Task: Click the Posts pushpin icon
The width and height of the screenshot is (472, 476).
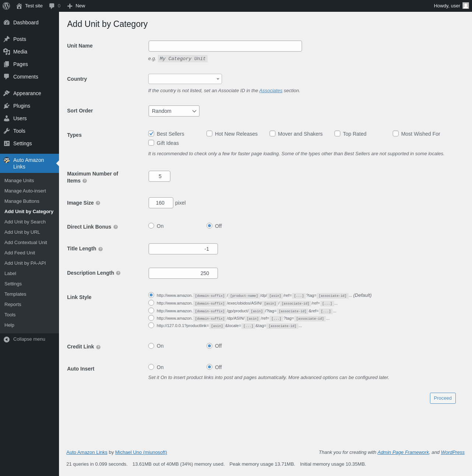Action: pyautogui.click(x=7, y=39)
